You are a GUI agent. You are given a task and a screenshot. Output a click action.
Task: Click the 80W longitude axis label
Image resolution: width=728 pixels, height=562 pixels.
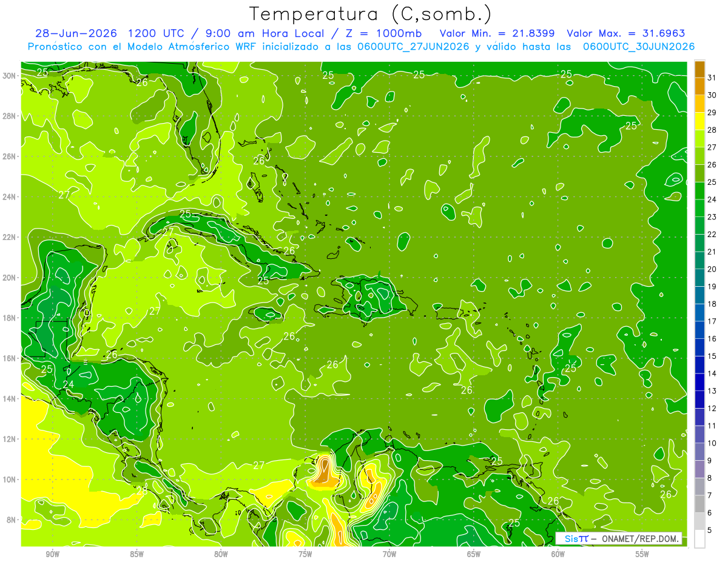click(221, 554)
